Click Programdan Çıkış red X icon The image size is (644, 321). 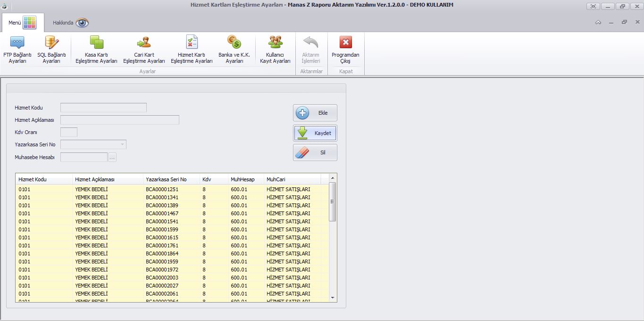click(x=345, y=43)
